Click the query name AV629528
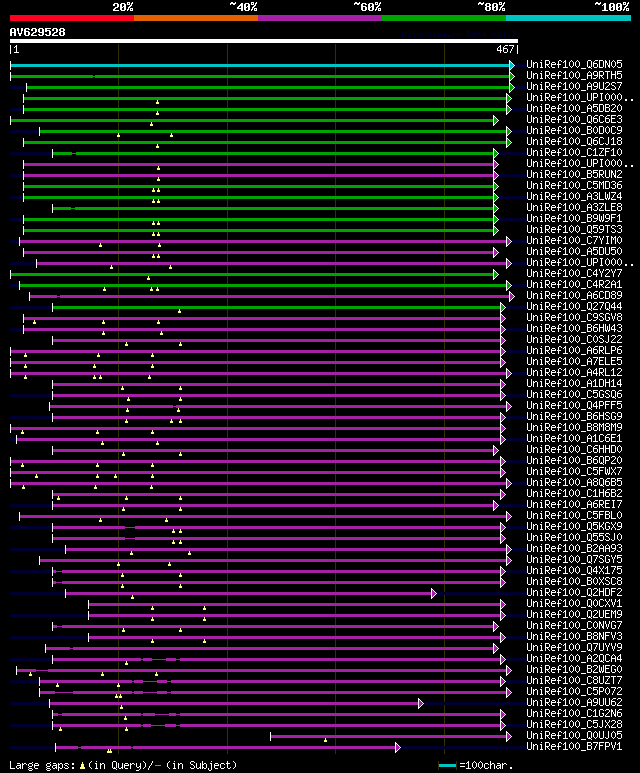 coord(37,32)
